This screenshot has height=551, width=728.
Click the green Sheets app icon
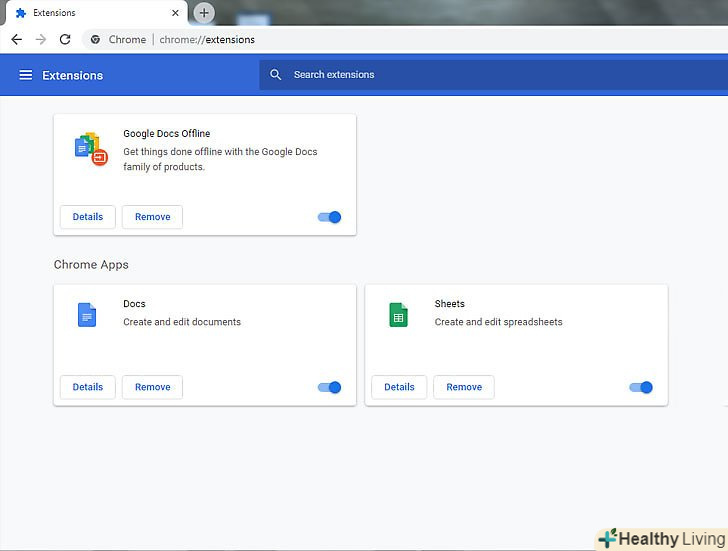[x=398, y=315]
